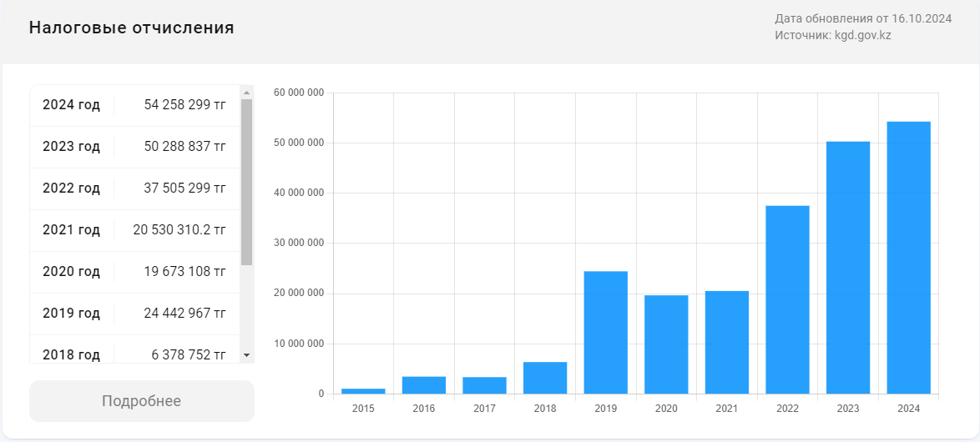Viewport: 980px width, 442px height.
Task: Click the 60 000 000 axis label
Action: point(300,93)
